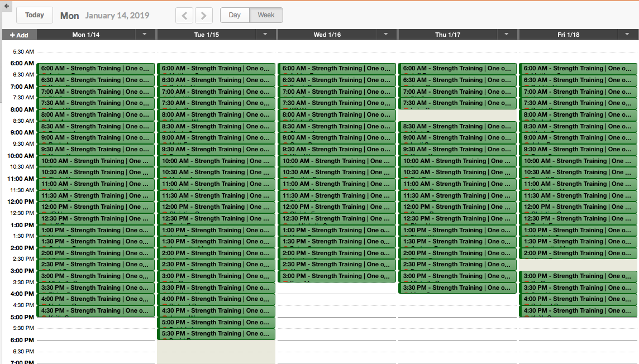Click the empty 8:00 AM slot on Thursday
Image resolution: width=639 pixels, height=364 pixels.
pyautogui.click(x=457, y=115)
